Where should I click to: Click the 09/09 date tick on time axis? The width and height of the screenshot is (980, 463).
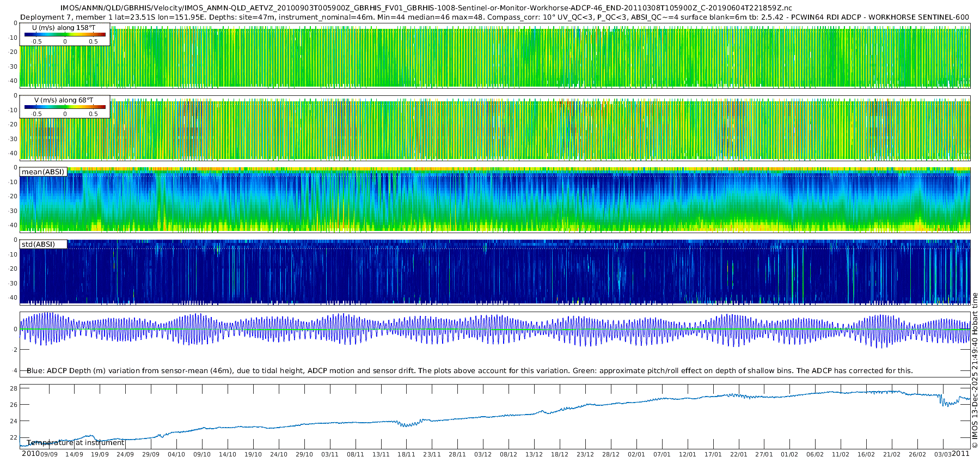tap(48, 454)
